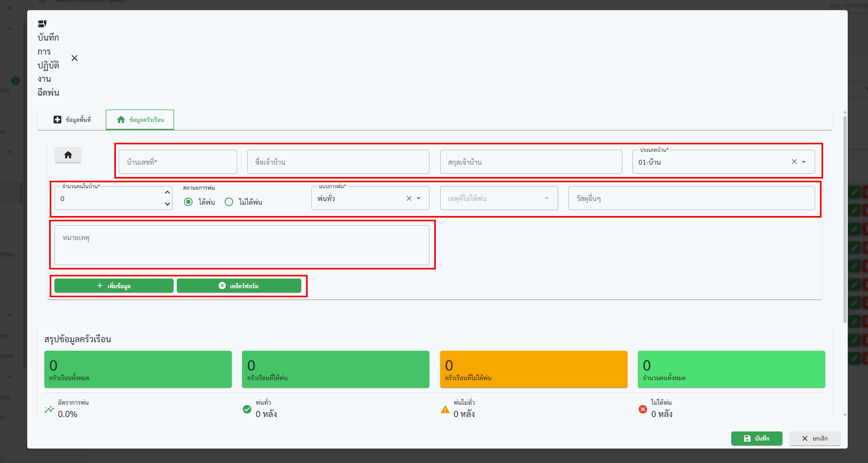Open the เหตุที่ไม่ได้พ่น dropdown

(498, 198)
